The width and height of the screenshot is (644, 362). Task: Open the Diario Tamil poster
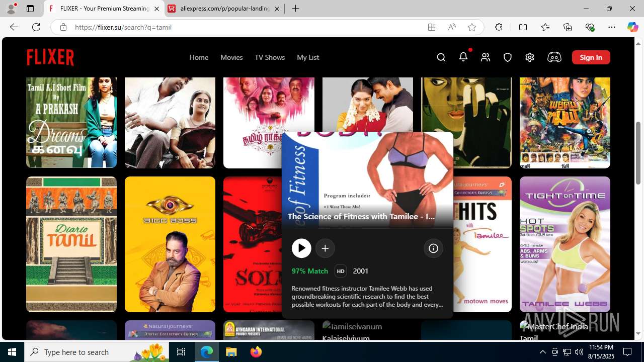coord(71,244)
